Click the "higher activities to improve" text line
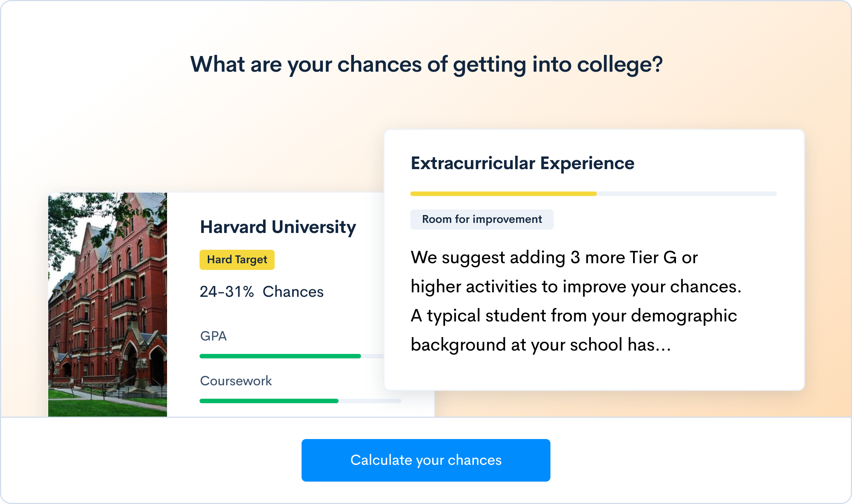This screenshot has height=504, width=852. [575, 286]
